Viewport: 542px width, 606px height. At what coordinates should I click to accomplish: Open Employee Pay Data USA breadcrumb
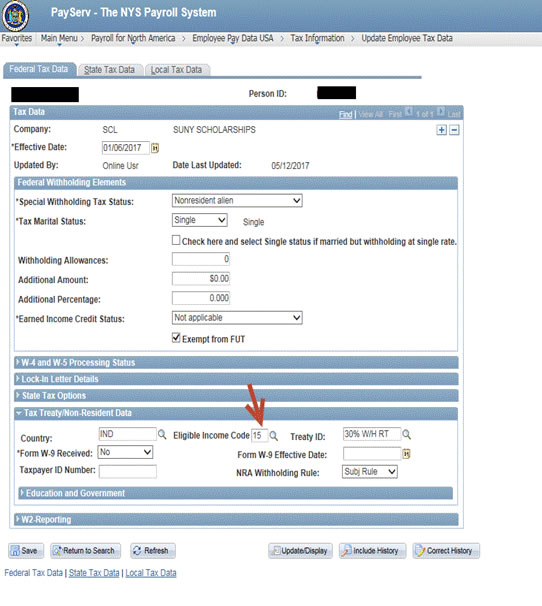[x=233, y=38]
